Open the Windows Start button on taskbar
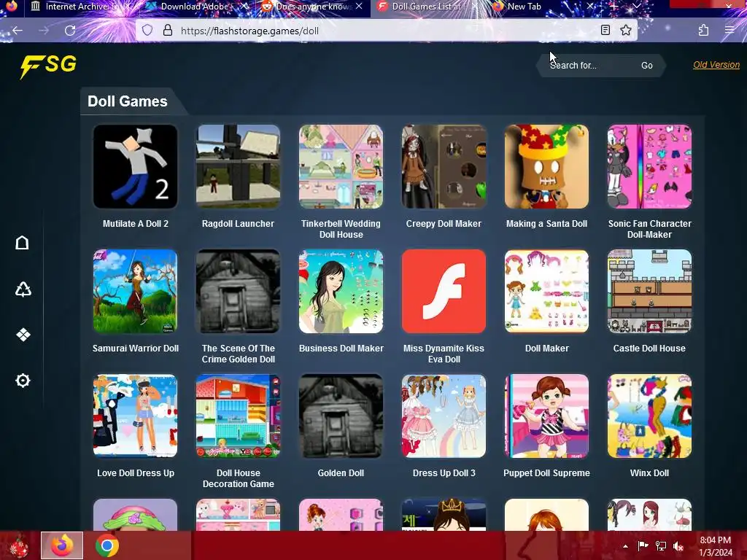Screen dimensions: 747x560 19,545
